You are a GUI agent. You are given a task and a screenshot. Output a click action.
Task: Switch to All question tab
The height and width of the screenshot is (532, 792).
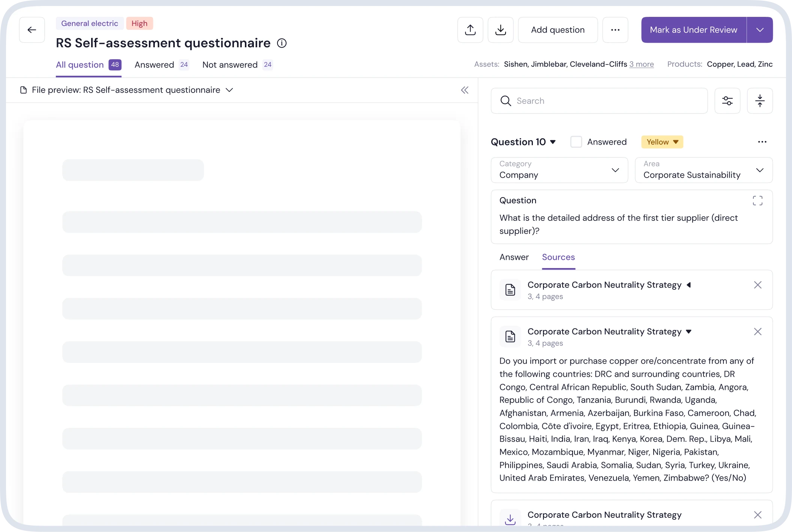(88, 65)
